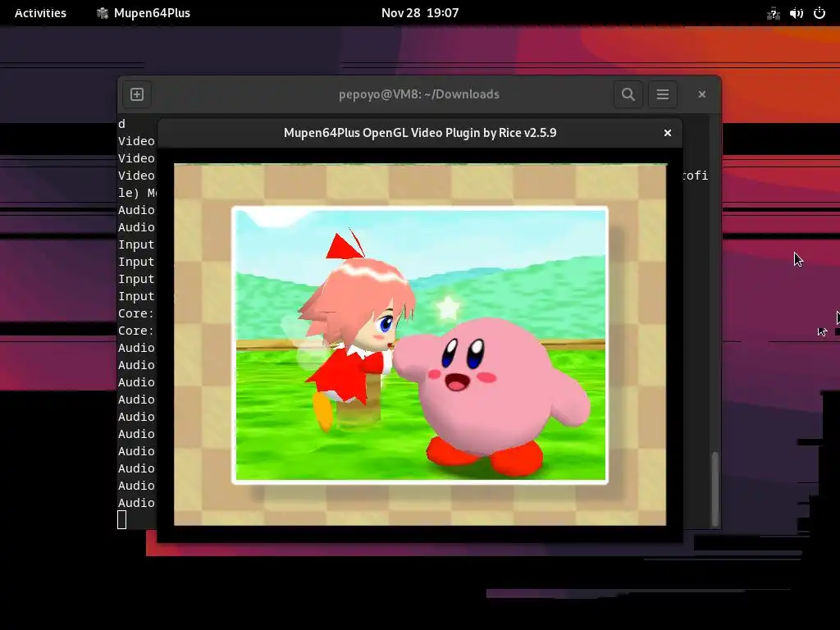The width and height of the screenshot is (840, 630).
Task: Open the clock and calendar showing Nov 28 19:07
Action: 420,13
